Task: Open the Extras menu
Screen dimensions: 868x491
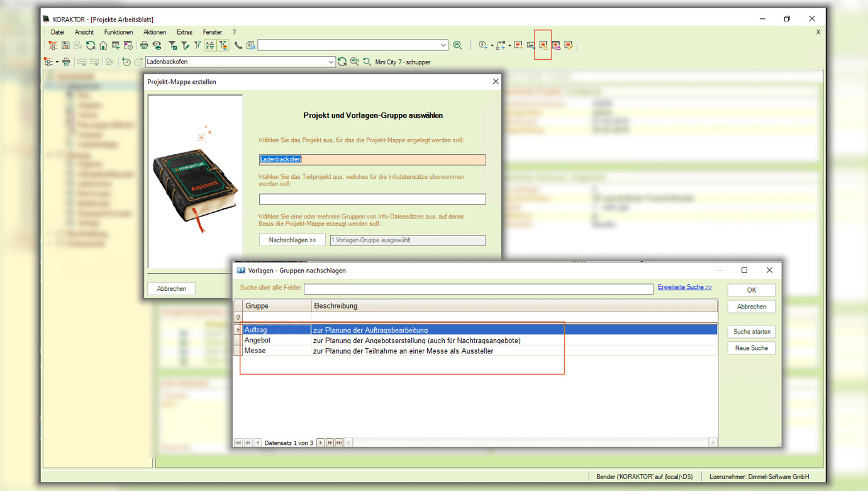Action: [184, 32]
